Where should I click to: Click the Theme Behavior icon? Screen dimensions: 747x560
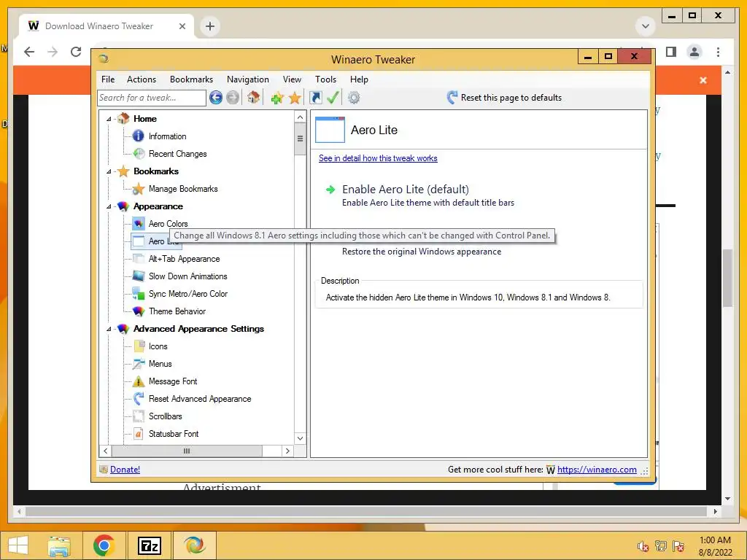[139, 311]
